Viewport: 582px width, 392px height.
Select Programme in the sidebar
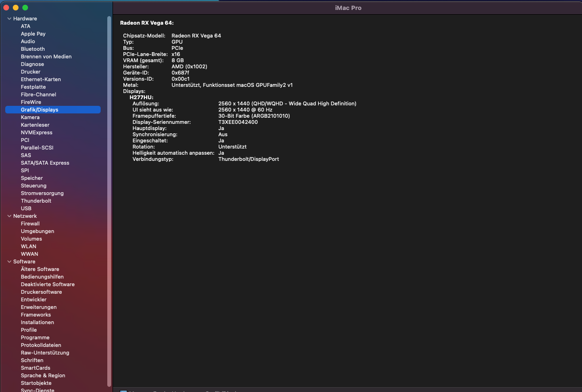(x=35, y=337)
